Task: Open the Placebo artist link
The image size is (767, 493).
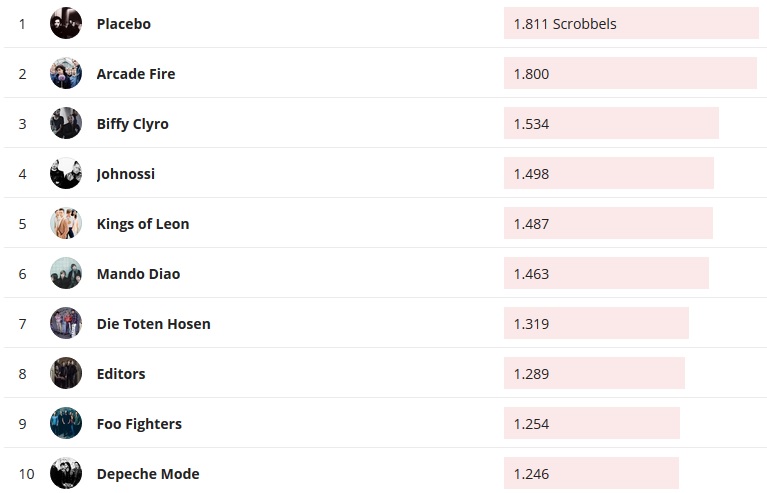Action: 124,23
